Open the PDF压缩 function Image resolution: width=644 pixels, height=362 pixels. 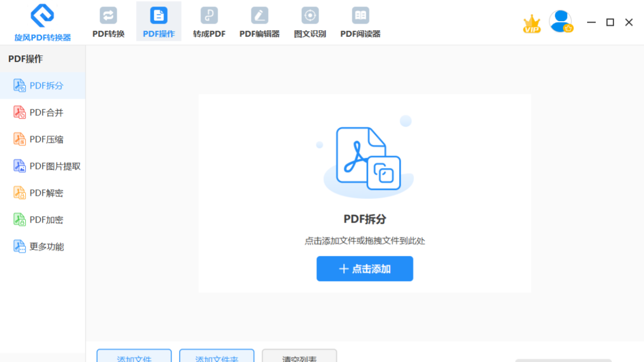pyautogui.click(x=47, y=139)
